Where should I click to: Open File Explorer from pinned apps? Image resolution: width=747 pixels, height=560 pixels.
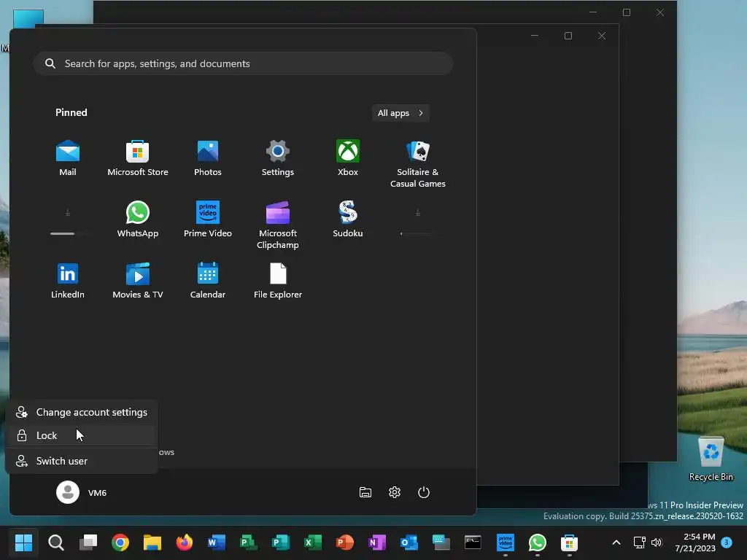tap(278, 281)
